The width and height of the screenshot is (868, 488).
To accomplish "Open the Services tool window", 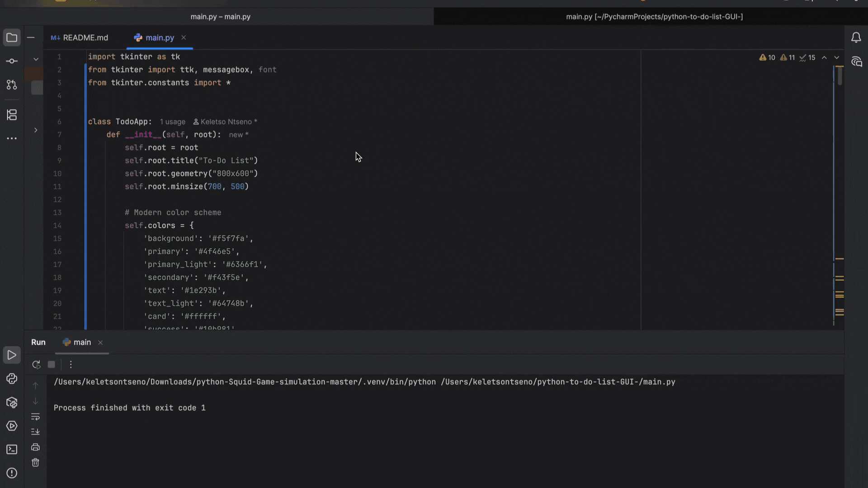I will 12,426.
